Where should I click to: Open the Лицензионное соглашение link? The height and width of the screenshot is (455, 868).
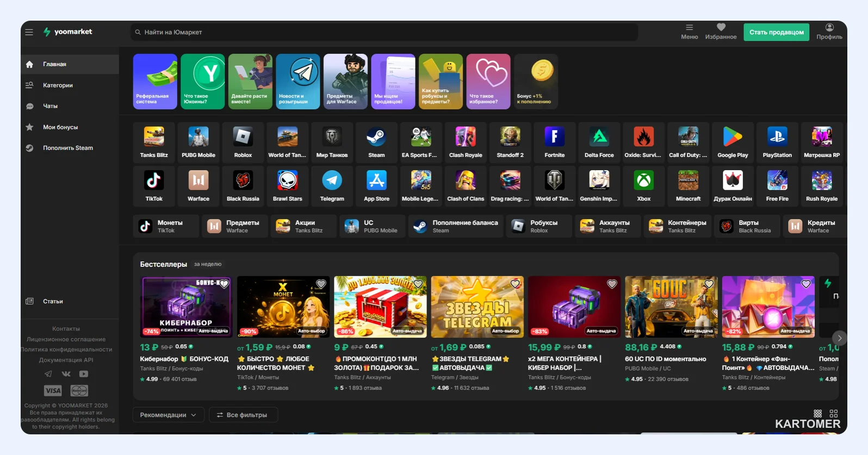pos(66,339)
